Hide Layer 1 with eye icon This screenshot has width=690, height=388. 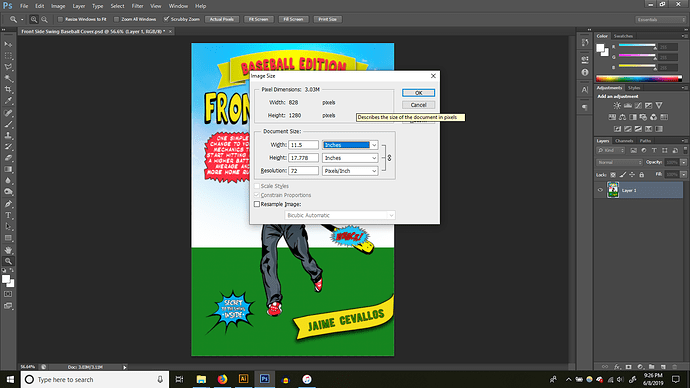point(600,190)
